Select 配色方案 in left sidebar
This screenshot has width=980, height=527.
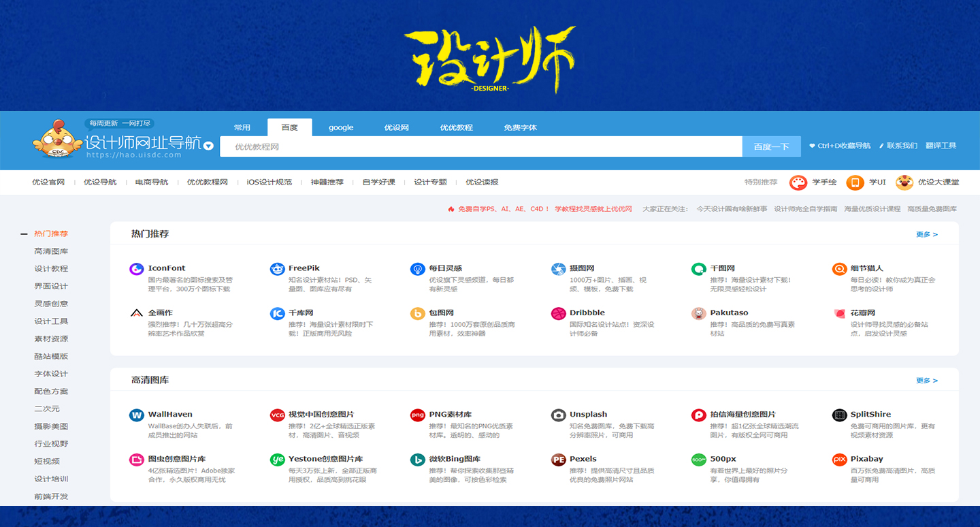coord(51,392)
